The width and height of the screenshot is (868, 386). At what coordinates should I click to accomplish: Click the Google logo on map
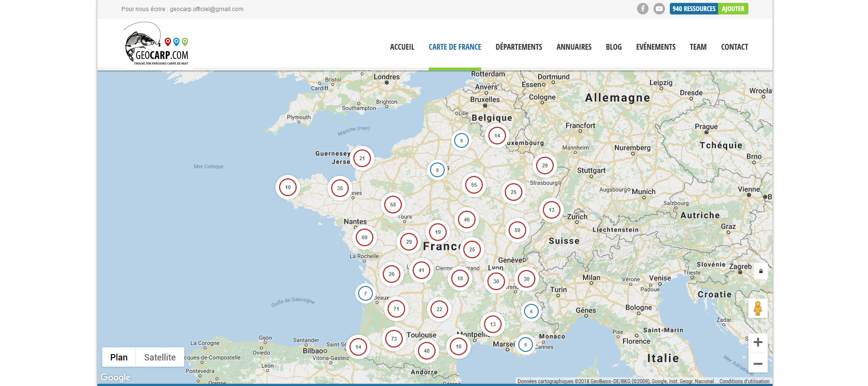tap(115, 377)
